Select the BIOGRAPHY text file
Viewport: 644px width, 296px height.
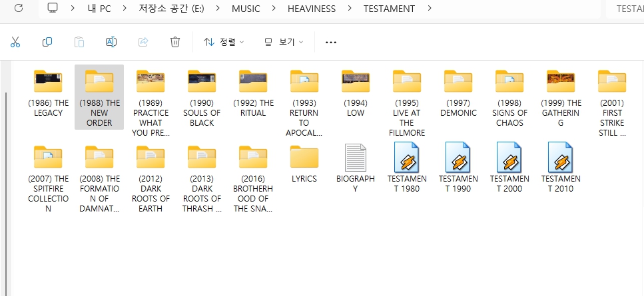(x=356, y=168)
